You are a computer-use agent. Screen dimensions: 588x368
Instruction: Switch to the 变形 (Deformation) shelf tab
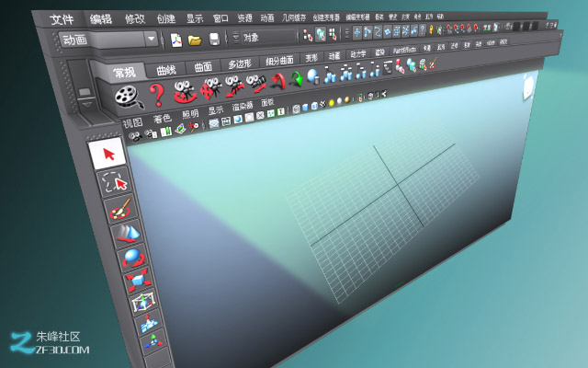[311, 58]
